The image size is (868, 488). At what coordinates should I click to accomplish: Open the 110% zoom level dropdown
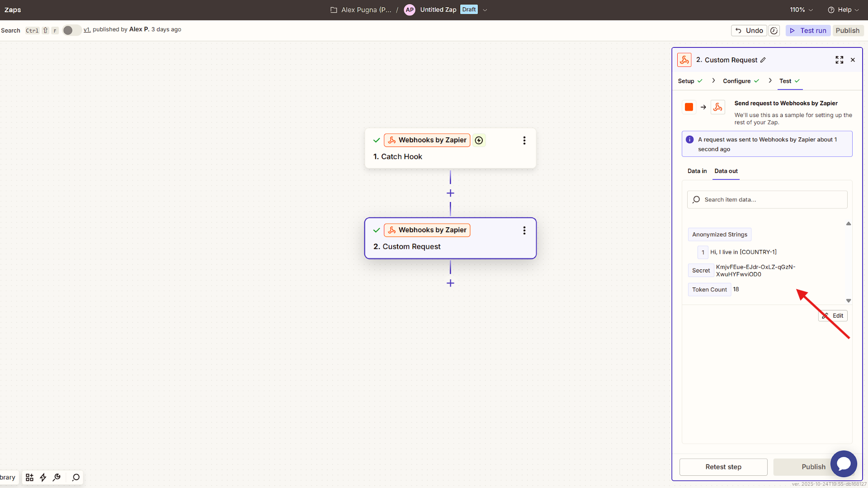coord(801,9)
